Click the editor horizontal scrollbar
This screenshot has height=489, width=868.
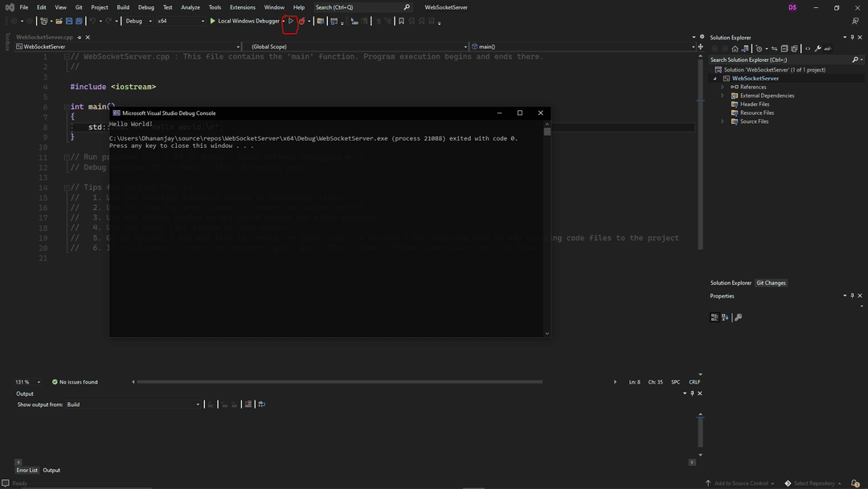click(x=339, y=381)
